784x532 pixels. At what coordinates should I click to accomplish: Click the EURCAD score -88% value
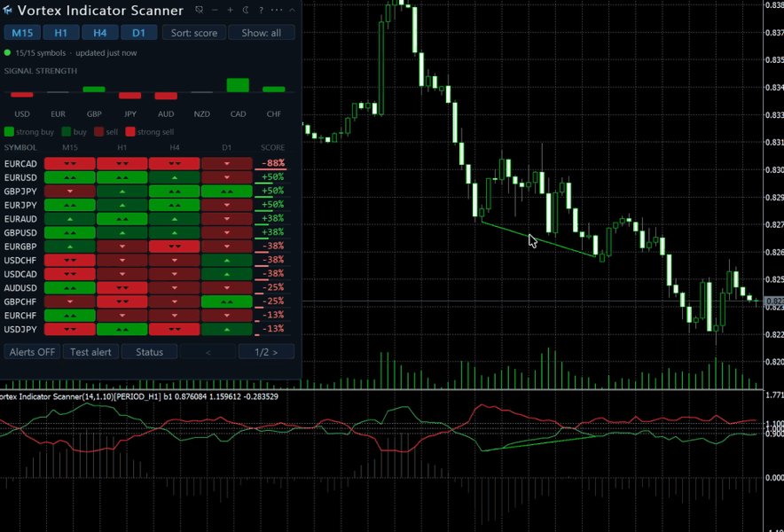coord(273,163)
